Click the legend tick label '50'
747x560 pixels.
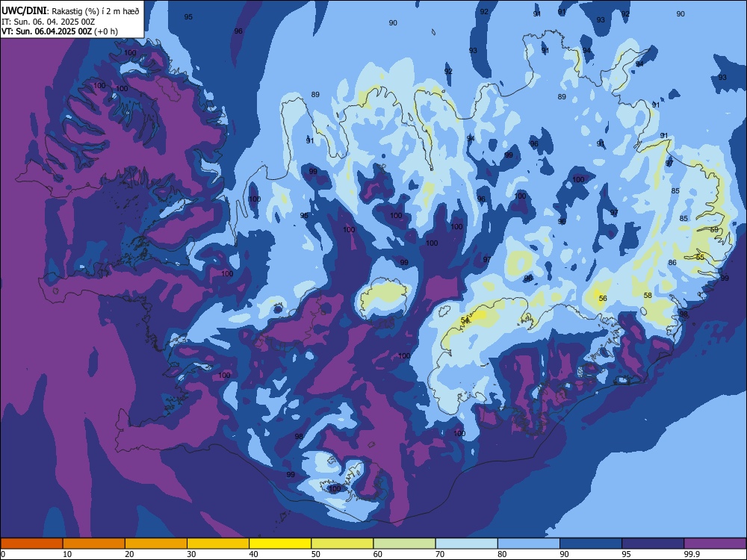click(x=315, y=554)
